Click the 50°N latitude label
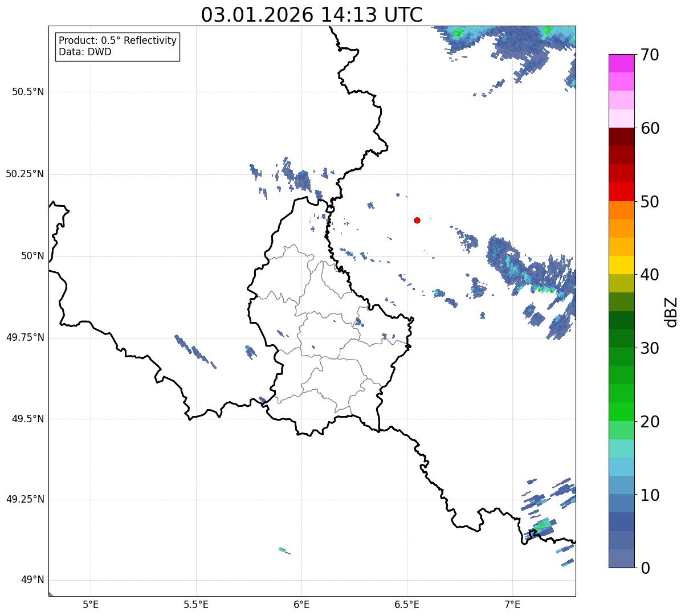 point(33,256)
